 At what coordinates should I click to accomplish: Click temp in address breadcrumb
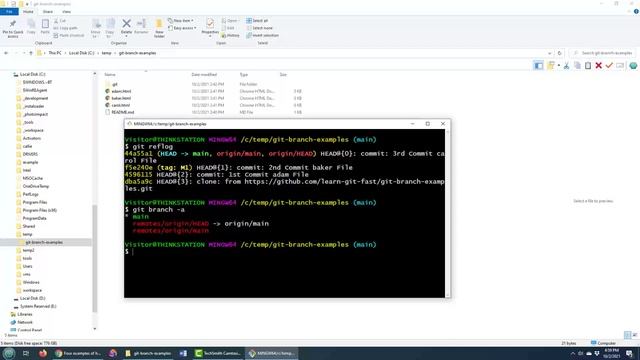[x=106, y=53]
